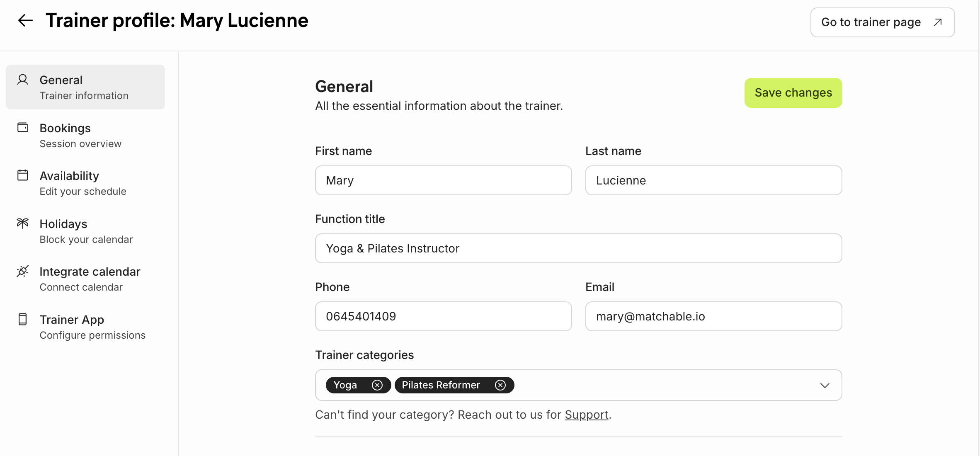The image size is (980, 456).
Task: Open Go to trainer page
Action: (882, 22)
